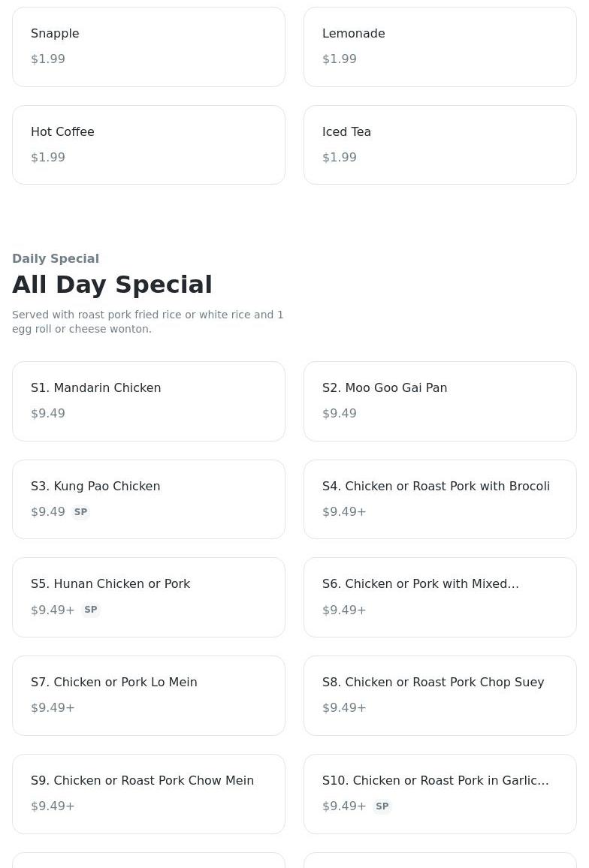This screenshot has height=868, width=589.
Task: Pick S10. Chicken or Roast Pork in Garlic
Action: pos(439,794)
